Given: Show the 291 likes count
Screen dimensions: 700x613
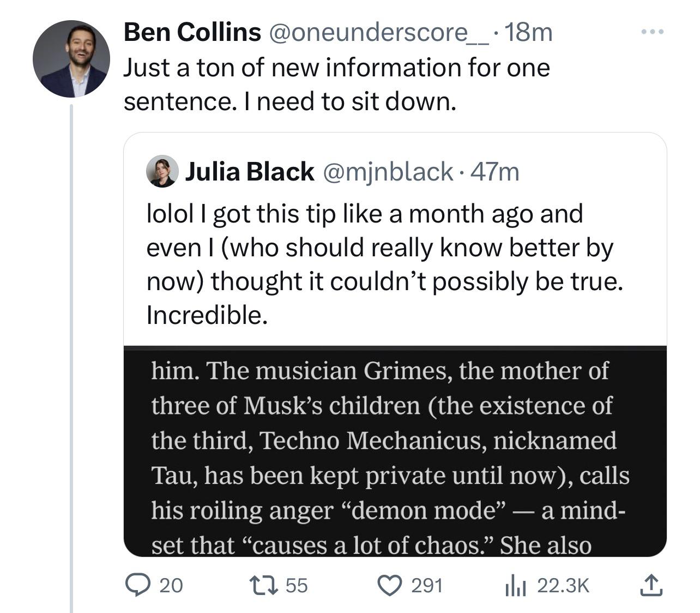Looking at the screenshot, I should coord(427,586).
